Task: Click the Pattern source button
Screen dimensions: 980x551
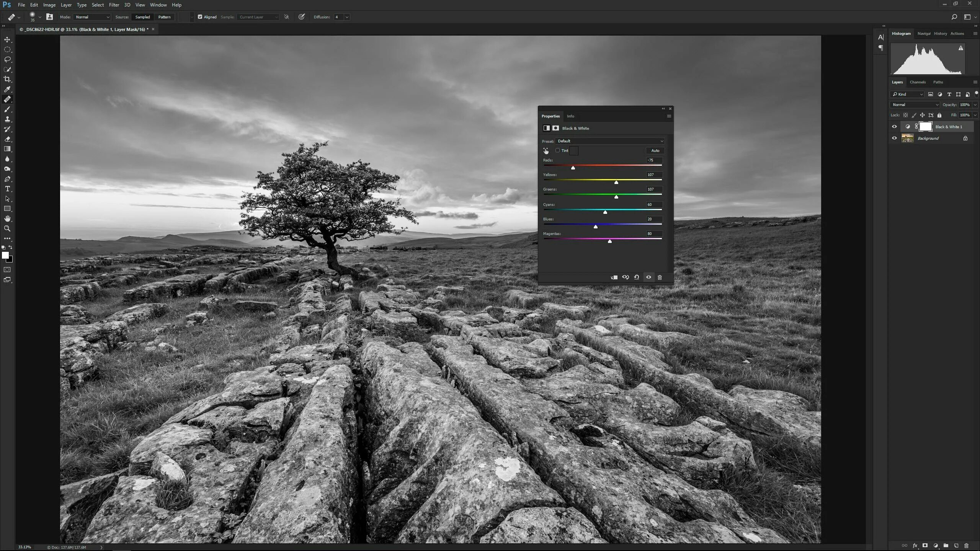Action: pos(164,17)
